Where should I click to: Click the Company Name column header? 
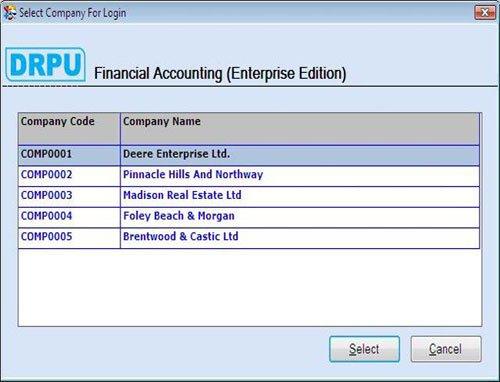[x=300, y=129]
